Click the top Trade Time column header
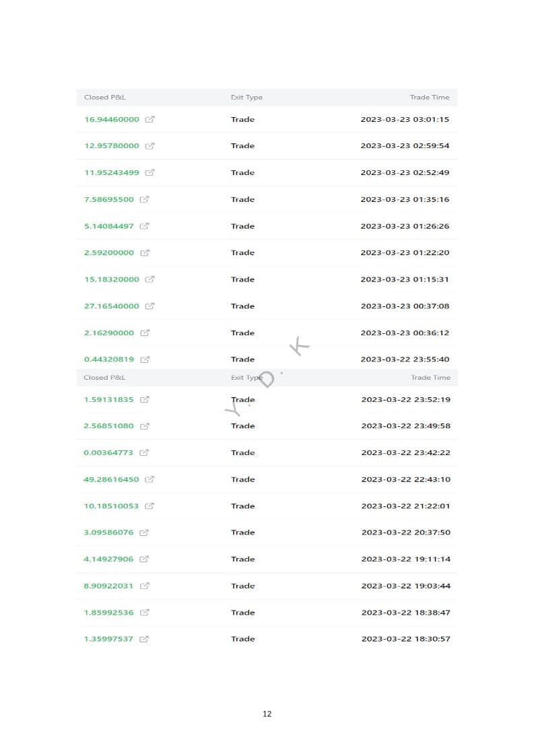534x756 pixels. click(429, 98)
